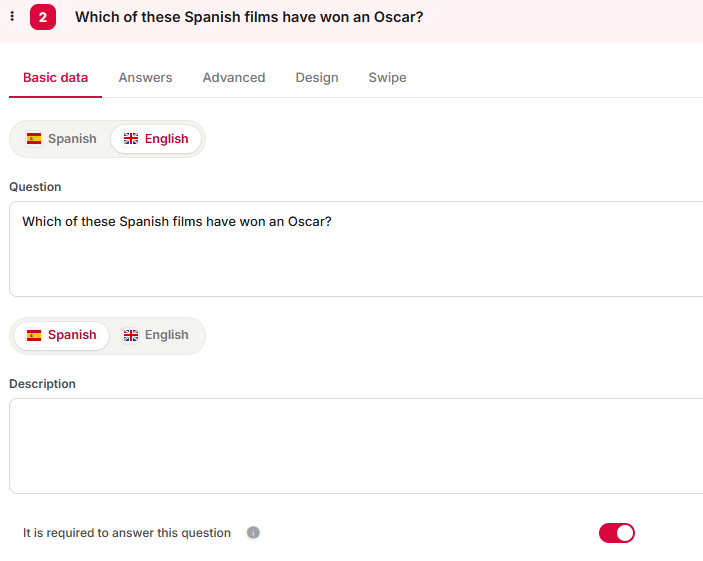Click UK flag icon in question language switcher

131,139
